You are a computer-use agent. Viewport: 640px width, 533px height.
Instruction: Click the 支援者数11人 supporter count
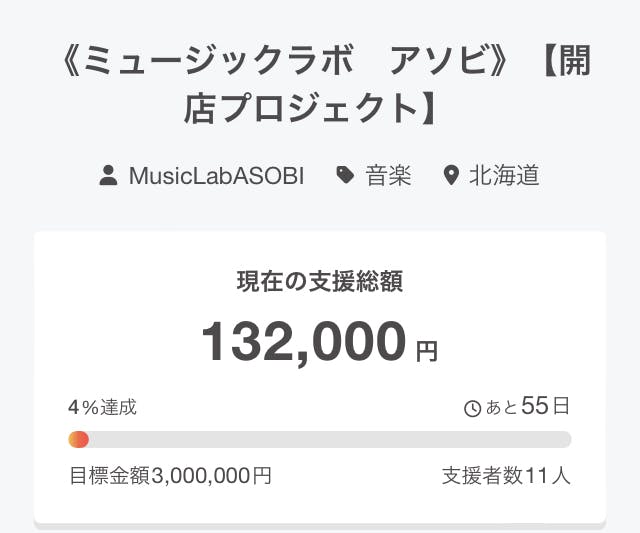pos(506,476)
